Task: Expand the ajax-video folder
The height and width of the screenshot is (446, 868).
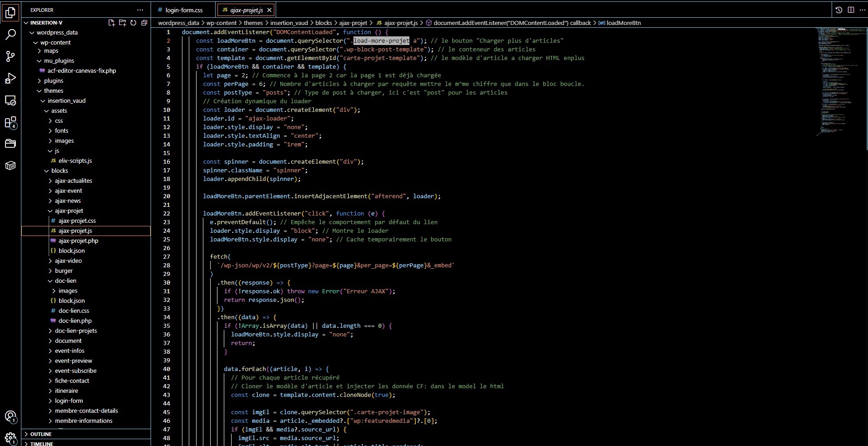Action: pyautogui.click(x=68, y=261)
